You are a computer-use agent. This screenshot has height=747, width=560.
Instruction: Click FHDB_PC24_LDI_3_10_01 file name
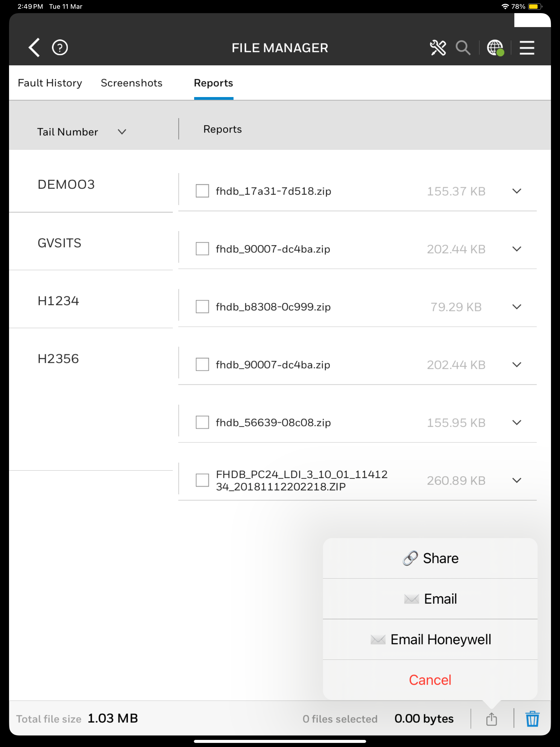302,481
